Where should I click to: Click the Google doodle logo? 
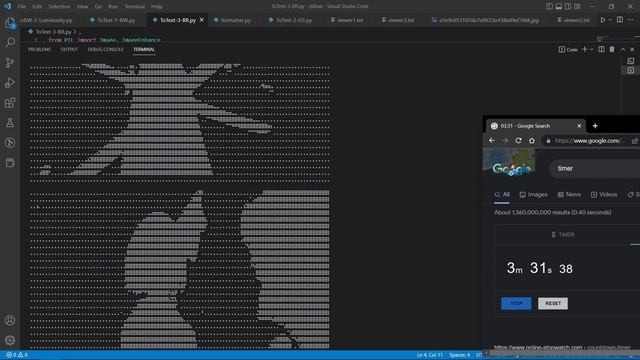[x=509, y=162]
